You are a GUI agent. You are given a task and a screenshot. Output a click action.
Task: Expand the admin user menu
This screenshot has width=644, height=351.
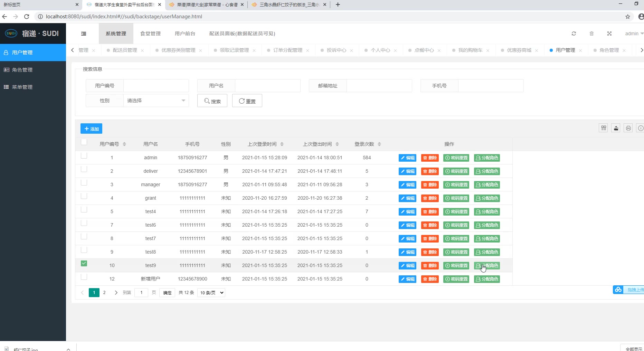634,34
